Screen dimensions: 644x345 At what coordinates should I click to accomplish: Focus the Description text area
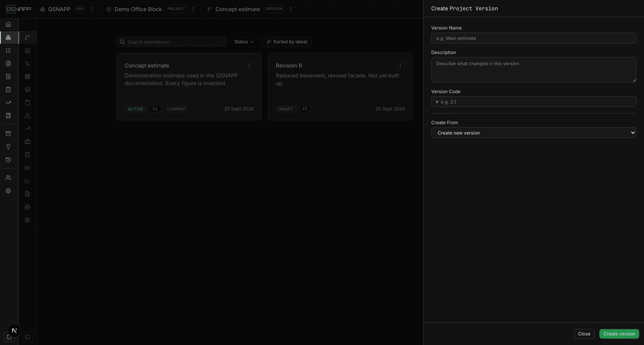(533, 70)
